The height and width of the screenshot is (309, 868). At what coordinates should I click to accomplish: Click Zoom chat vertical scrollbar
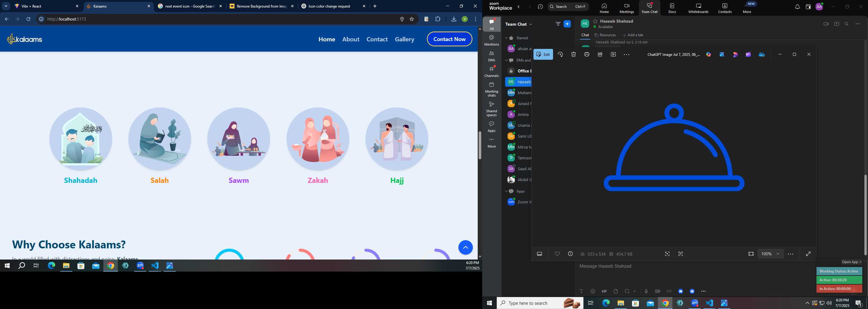865,215
